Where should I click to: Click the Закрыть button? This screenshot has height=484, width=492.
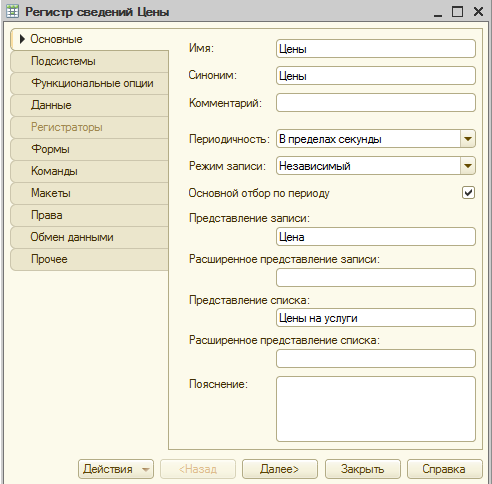coord(363,469)
